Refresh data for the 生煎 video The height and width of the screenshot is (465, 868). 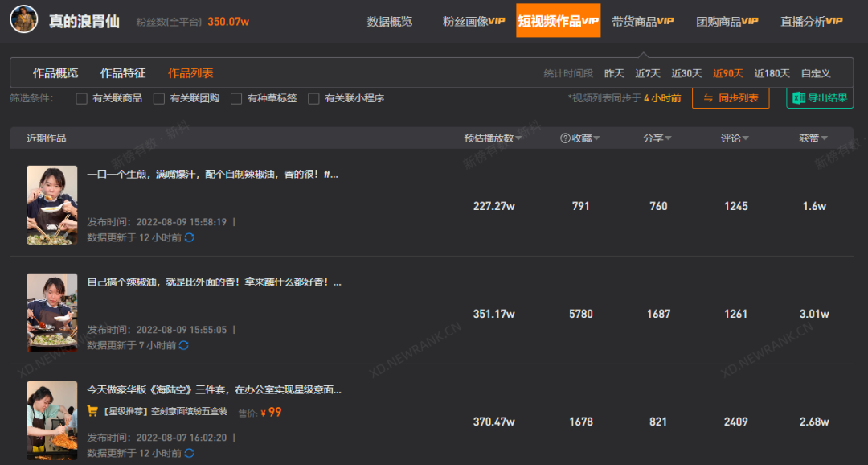point(190,237)
